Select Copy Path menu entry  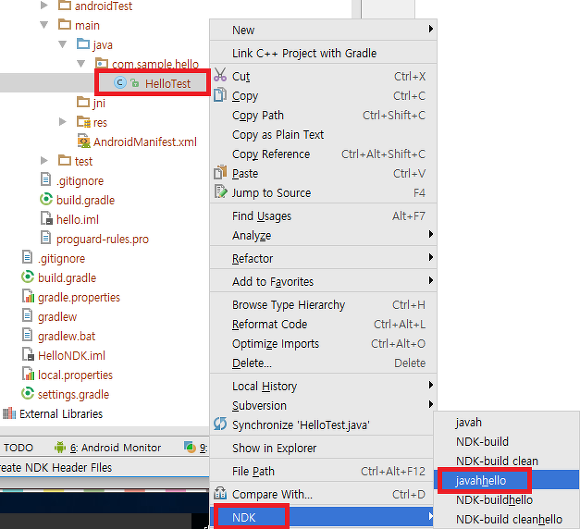(x=323, y=115)
